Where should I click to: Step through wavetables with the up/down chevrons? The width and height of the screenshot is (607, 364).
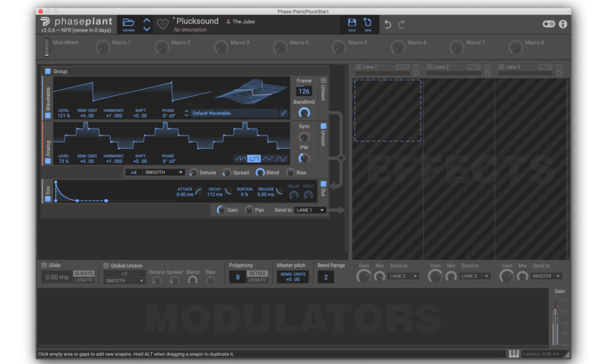click(x=187, y=113)
